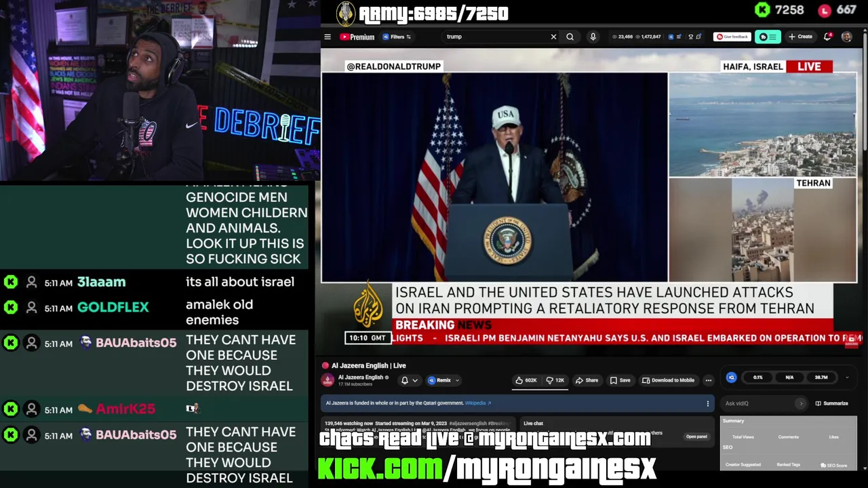
Task: Click the red live count 667 badge
Action: (837, 10)
